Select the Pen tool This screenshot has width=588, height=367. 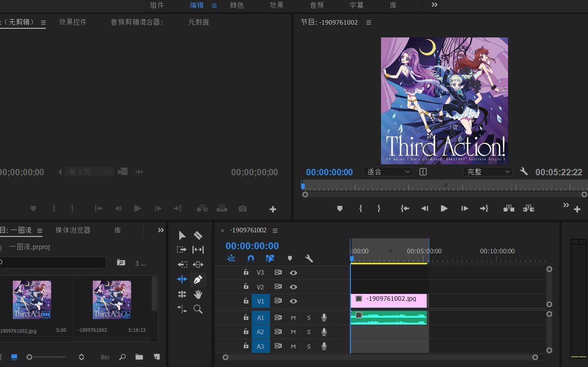click(x=198, y=279)
